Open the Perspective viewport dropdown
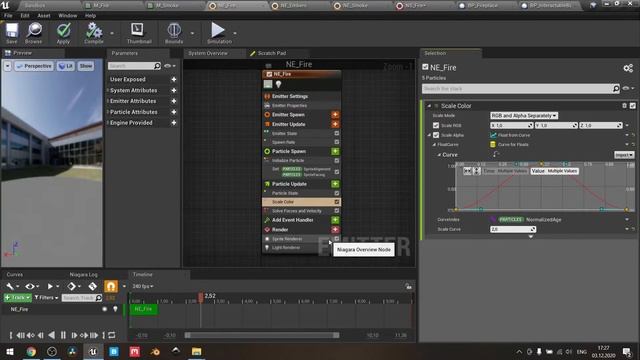 coord(34,66)
